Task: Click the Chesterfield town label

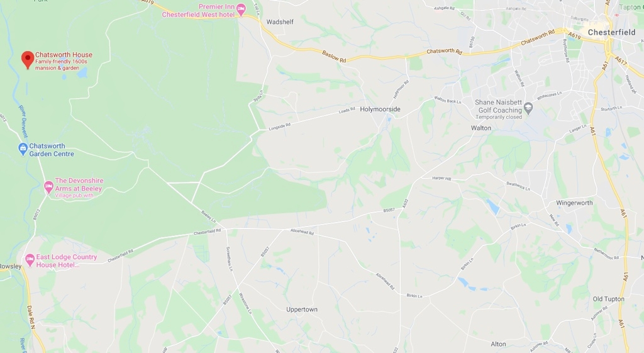Action: [611, 32]
